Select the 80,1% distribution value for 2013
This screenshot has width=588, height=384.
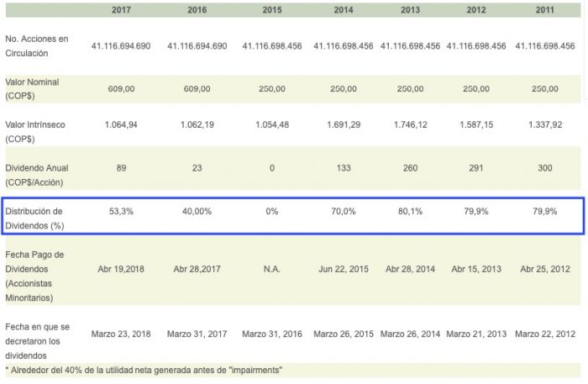pos(410,211)
